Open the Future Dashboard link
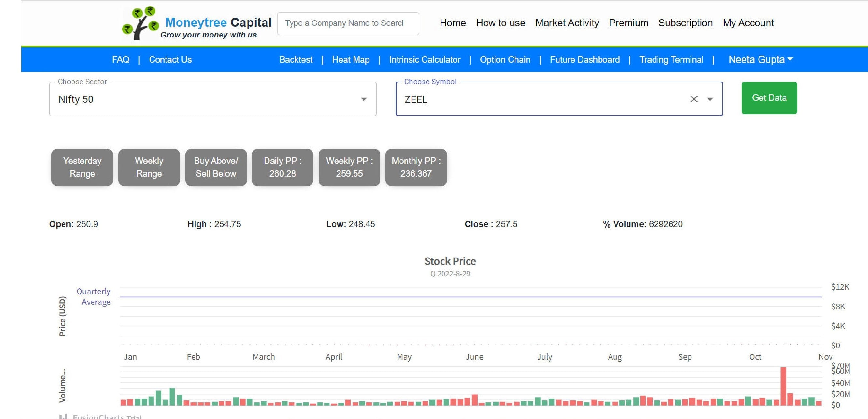Viewport: 868px width, 419px height. [585, 60]
